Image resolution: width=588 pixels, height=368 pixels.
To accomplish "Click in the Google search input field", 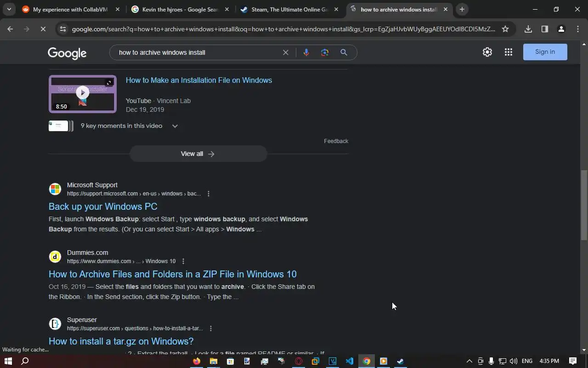I will 198,52.
